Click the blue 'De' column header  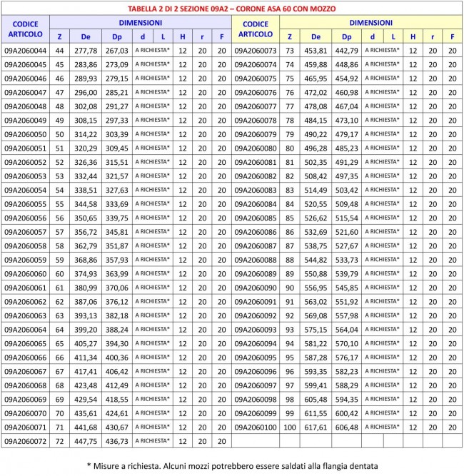pos(86,37)
